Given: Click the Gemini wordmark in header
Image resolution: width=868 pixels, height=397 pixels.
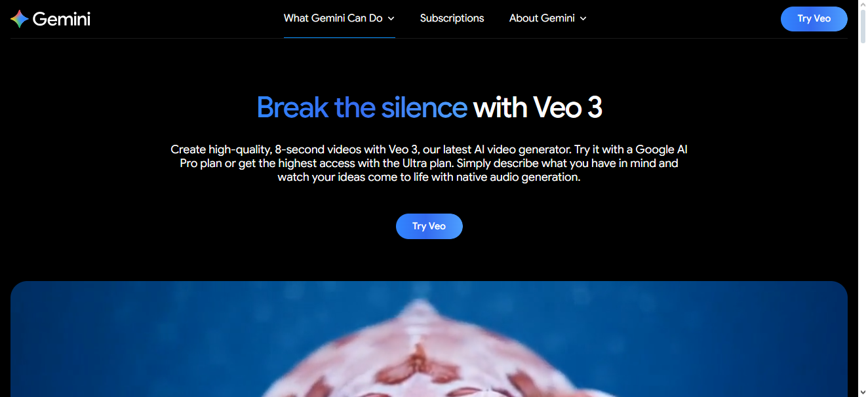Looking at the screenshot, I should pos(61,19).
